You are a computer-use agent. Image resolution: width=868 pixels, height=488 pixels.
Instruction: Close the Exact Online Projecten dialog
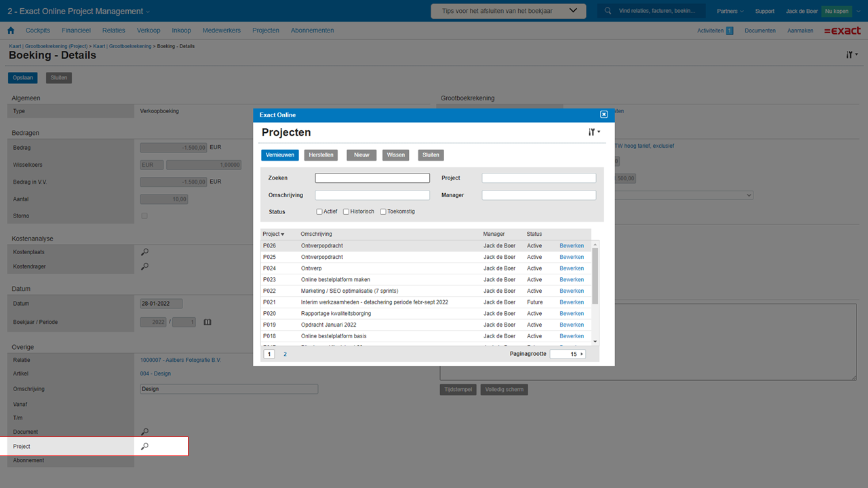click(x=604, y=115)
